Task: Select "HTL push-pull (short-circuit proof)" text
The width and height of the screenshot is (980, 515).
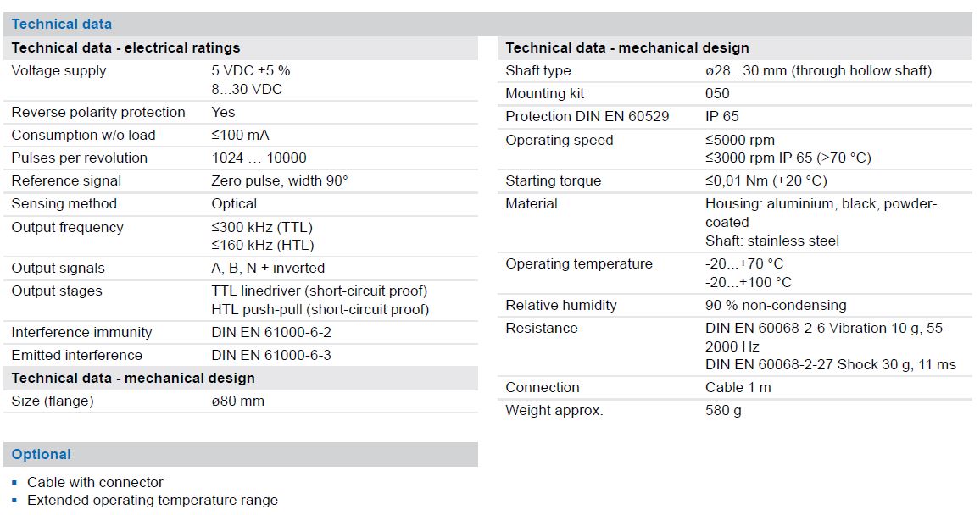Action: [320, 310]
